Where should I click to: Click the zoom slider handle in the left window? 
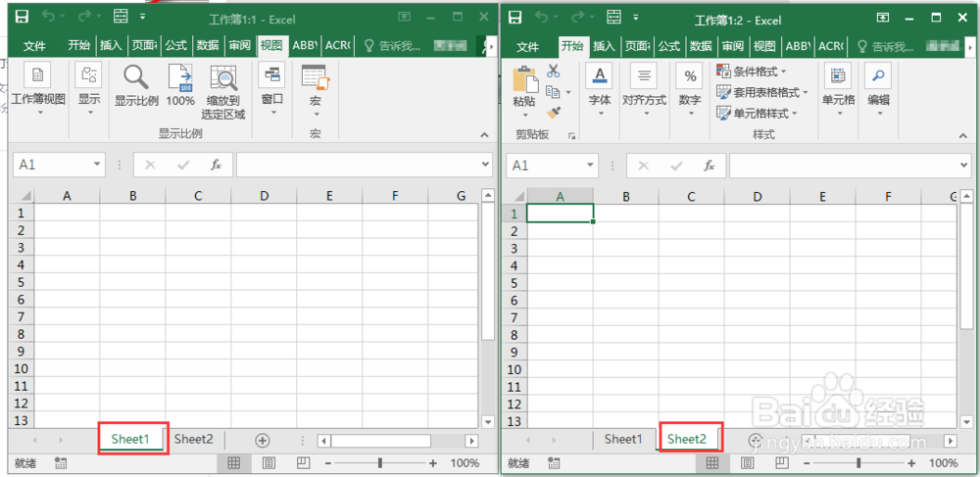(380, 463)
